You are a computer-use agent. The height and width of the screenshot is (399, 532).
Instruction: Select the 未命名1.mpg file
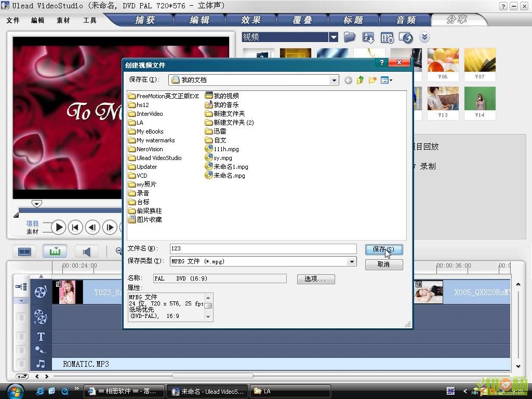pos(227,167)
